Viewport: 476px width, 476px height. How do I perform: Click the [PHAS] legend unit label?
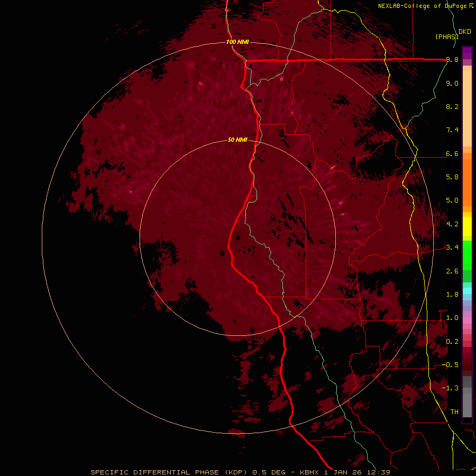pyautogui.click(x=446, y=36)
